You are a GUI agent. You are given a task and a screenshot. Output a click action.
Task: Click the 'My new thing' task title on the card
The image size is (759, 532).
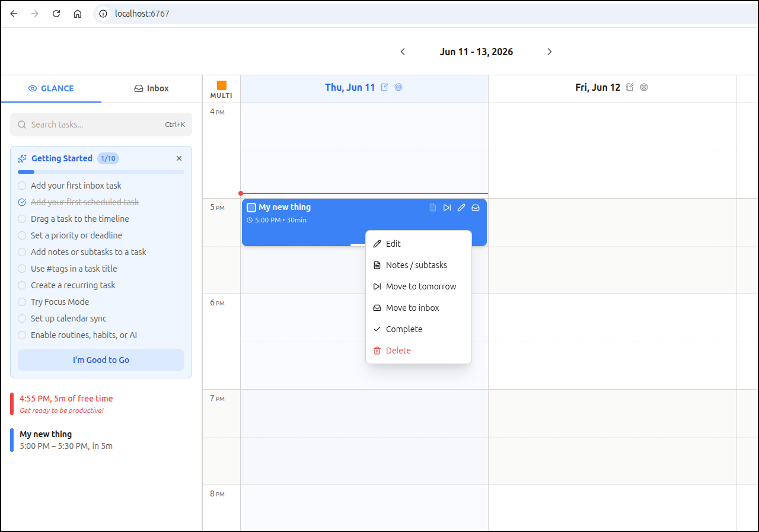(x=285, y=207)
